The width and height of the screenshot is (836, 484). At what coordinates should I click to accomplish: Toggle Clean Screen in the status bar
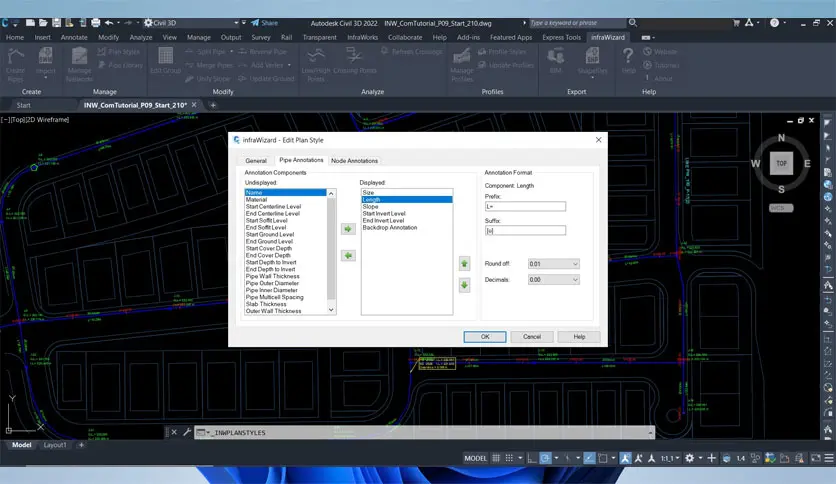point(816,458)
